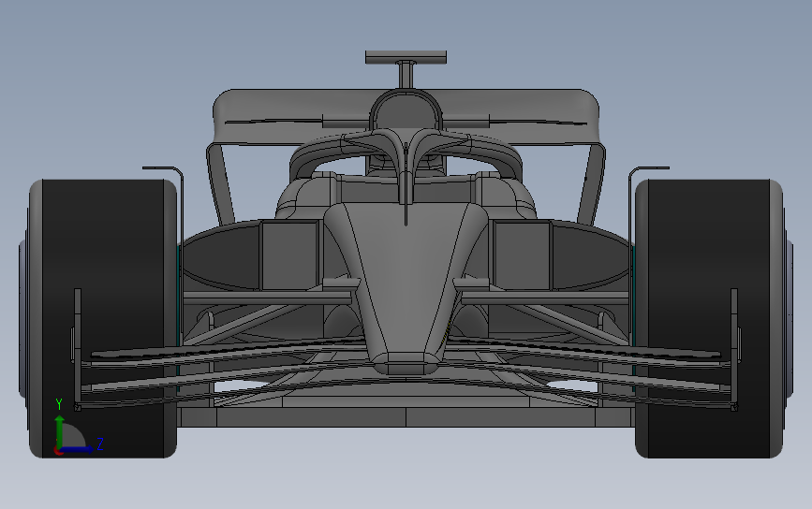The image size is (812, 509).
Task: Select the front wing endplate farthest from the triad
Action: [x=734, y=349]
